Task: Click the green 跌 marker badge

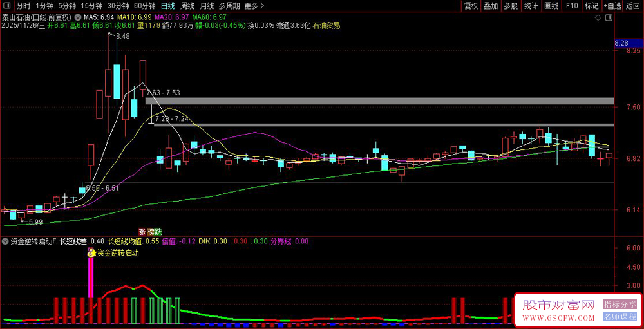Action: 158,231
